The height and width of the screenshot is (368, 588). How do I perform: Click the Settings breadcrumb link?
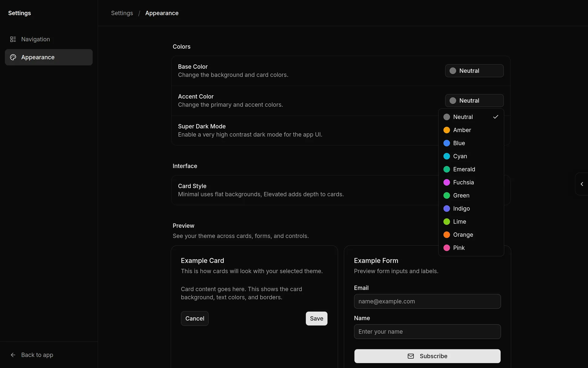click(122, 13)
